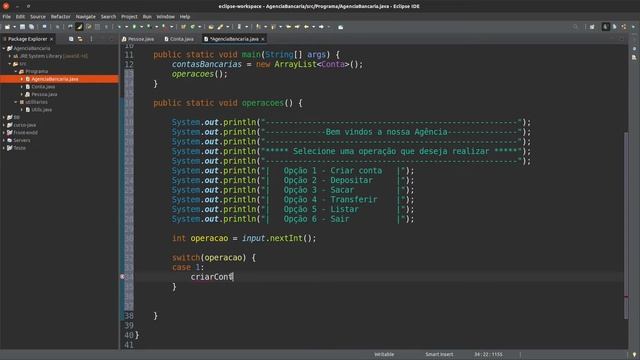Click the 'criarCont' text in editor

[x=211, y=277]
